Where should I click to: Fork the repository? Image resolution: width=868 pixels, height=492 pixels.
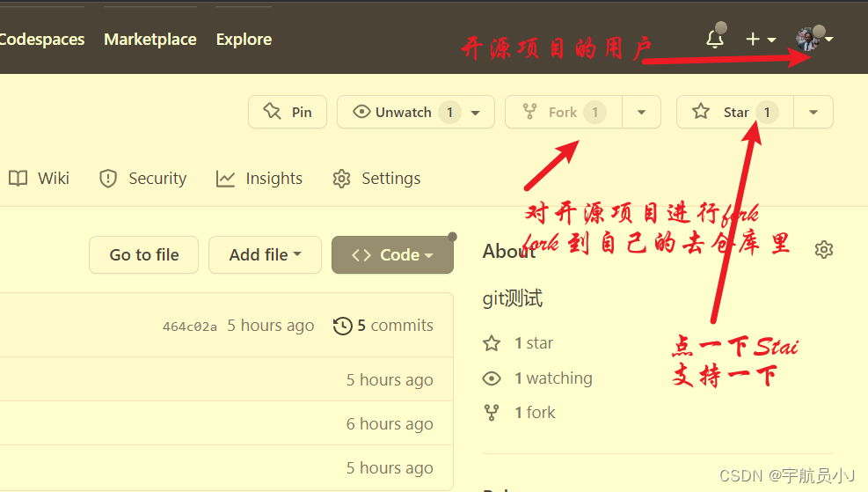pyautogui.click(x=564, y=112)
